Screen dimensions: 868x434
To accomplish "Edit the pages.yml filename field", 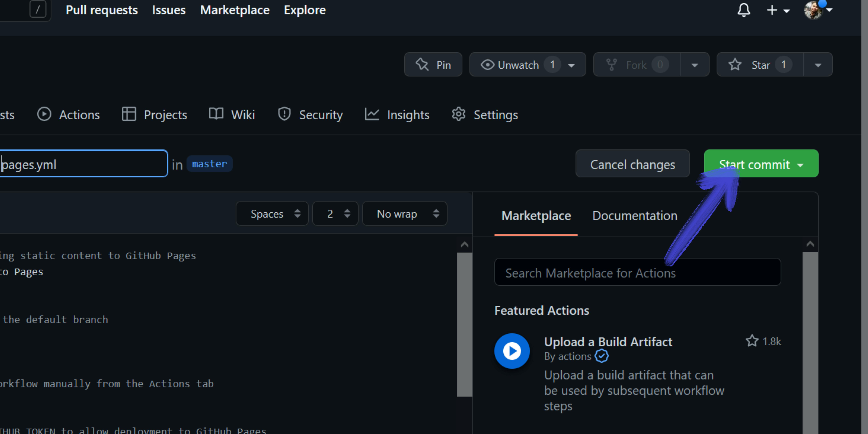I will [x=84, y=163].
